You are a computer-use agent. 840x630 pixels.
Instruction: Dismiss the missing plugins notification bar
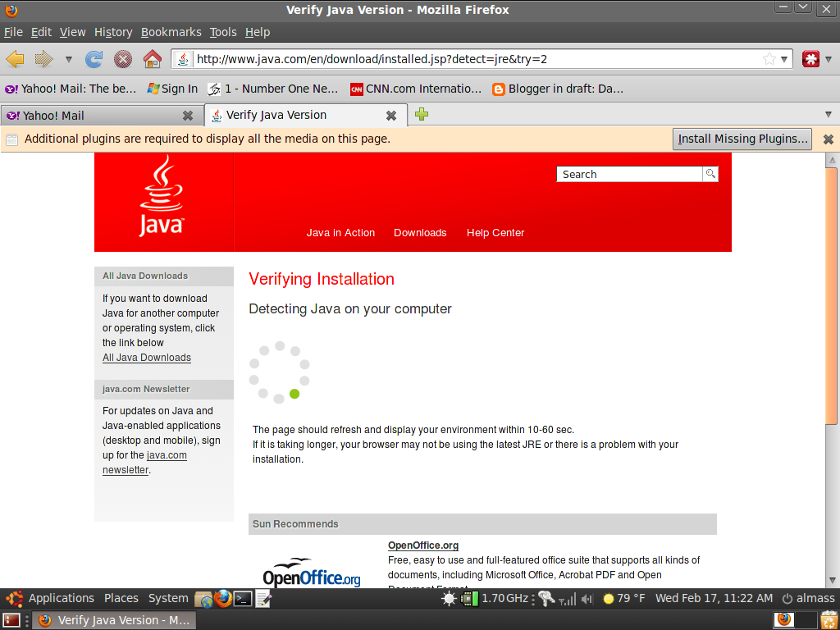coord(829,139)
